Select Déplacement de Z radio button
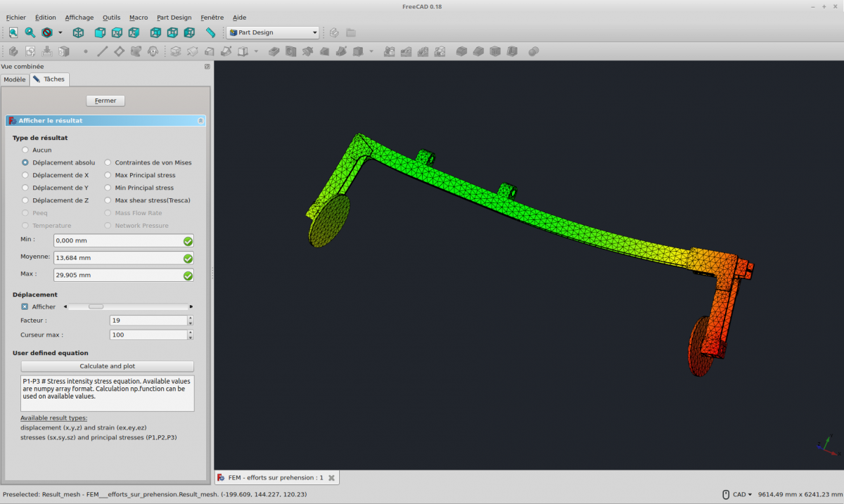This screenshot has height=504, width=844. pos(25,200)
